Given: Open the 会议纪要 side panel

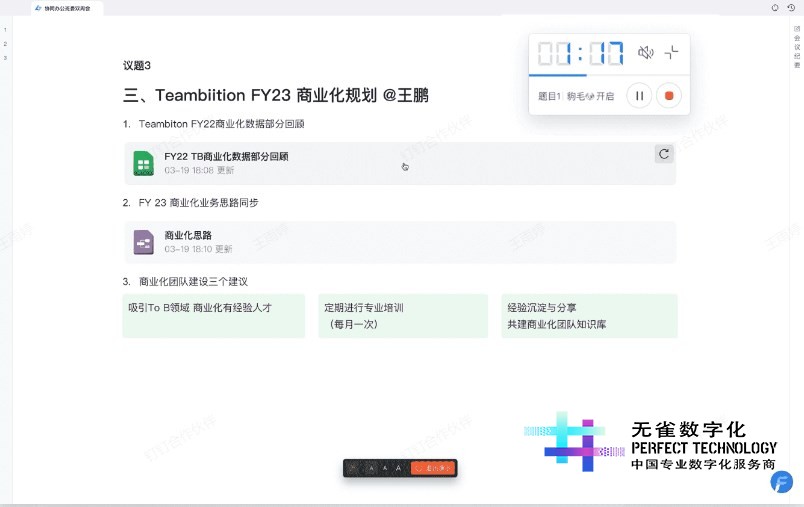Looking at the screenshot, I should [797, 47].
